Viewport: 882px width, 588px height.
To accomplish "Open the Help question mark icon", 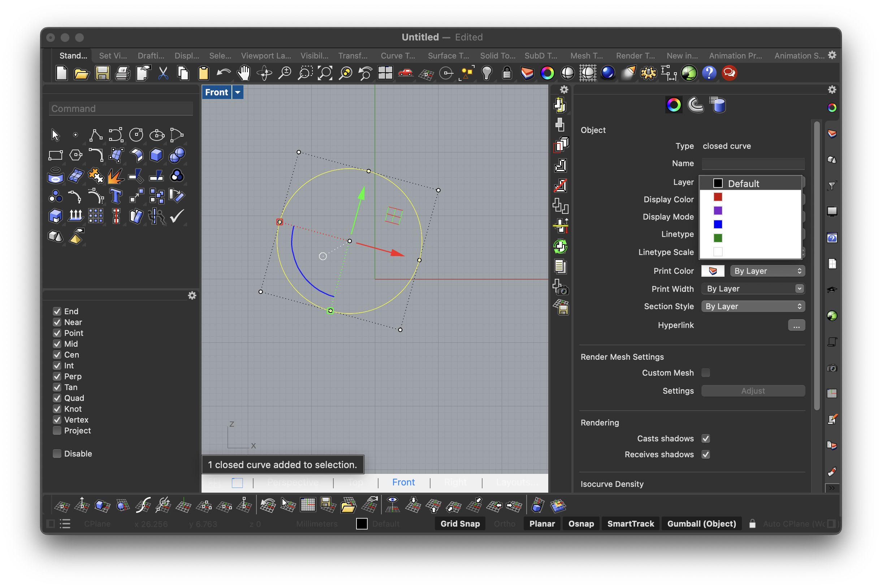I will 709,73.
